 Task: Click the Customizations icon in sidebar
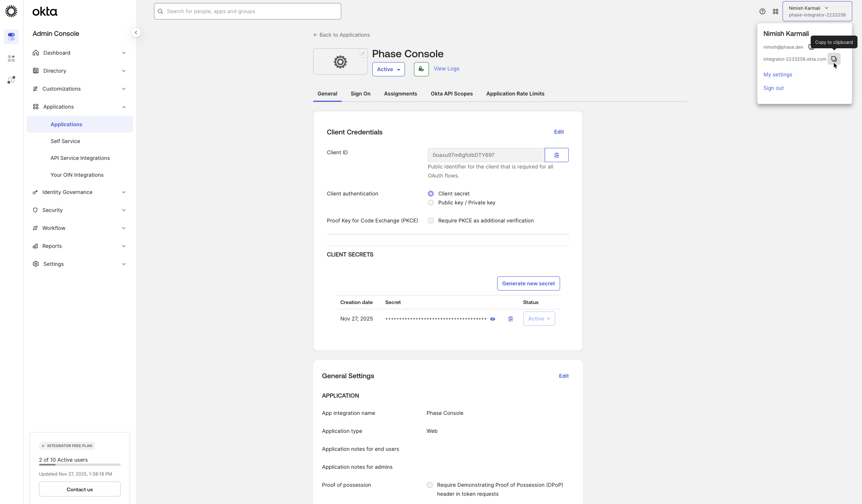click(x=35, y=89)
